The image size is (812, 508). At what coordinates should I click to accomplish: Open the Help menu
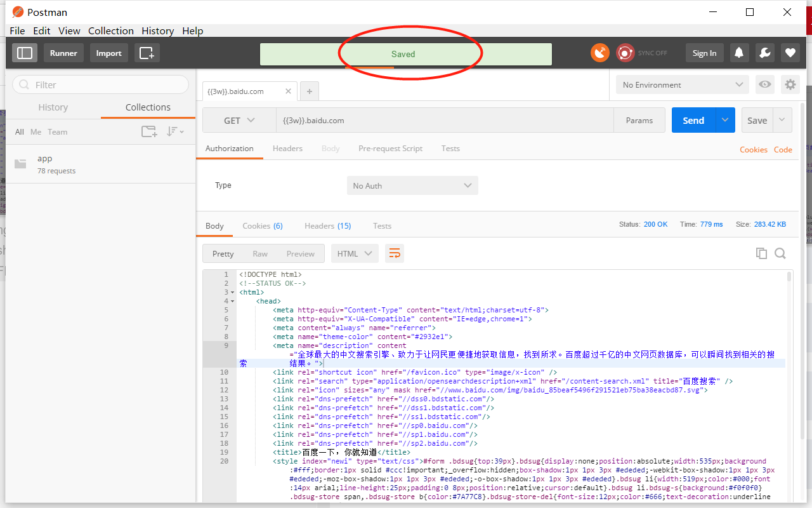(193, 30)
